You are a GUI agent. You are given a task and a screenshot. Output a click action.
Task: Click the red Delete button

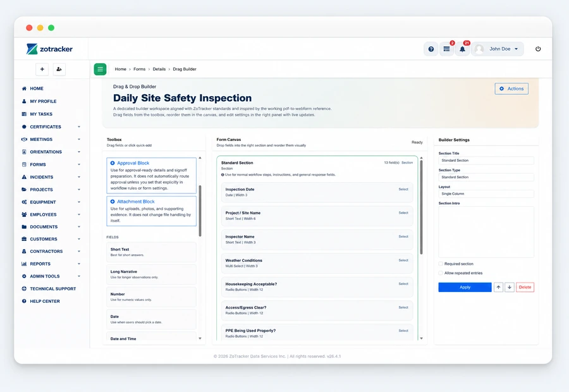point(525,287)
